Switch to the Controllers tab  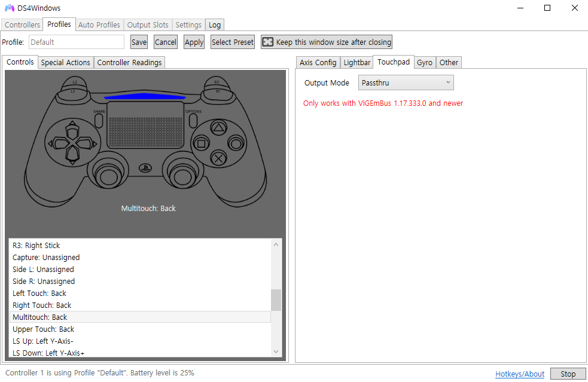point(22,25)
